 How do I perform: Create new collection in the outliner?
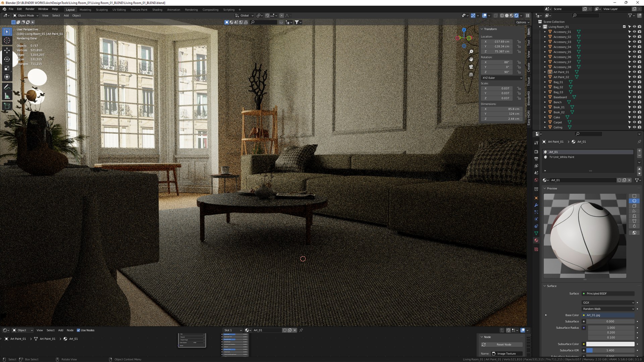(x=640, y=15)
